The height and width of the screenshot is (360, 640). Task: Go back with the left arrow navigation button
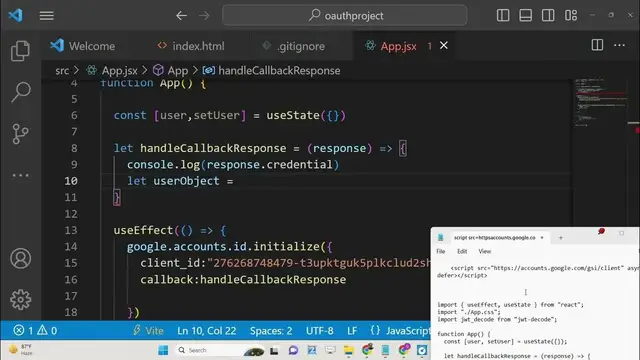tap(181, 16)
